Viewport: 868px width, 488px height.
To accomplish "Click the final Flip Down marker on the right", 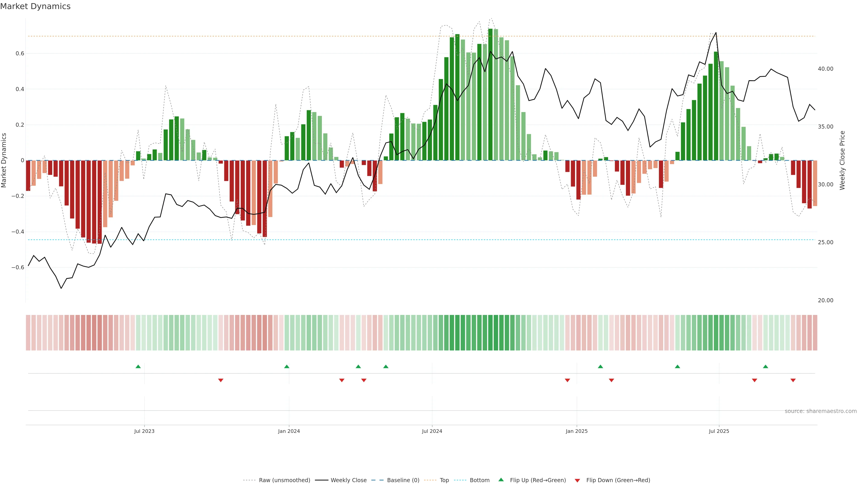I will [793, 380].
